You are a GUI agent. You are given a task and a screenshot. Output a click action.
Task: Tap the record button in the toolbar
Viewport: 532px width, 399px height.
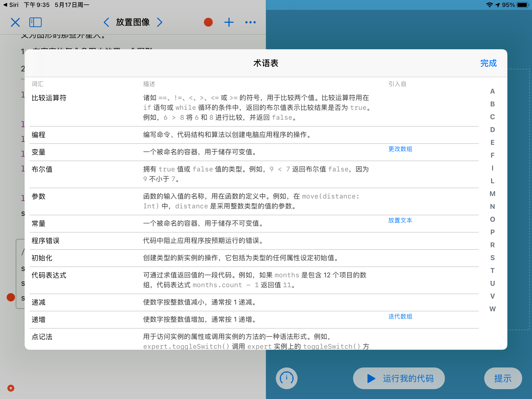[208, 22]
